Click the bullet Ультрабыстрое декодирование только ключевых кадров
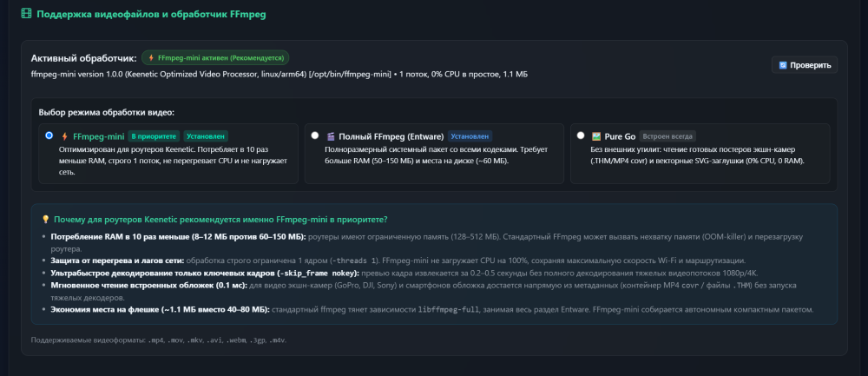 404,273
